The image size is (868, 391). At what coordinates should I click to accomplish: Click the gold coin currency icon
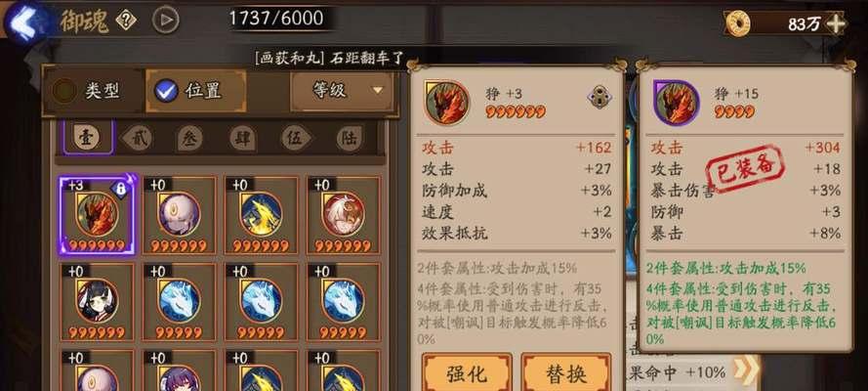click(x=738, y=23)
